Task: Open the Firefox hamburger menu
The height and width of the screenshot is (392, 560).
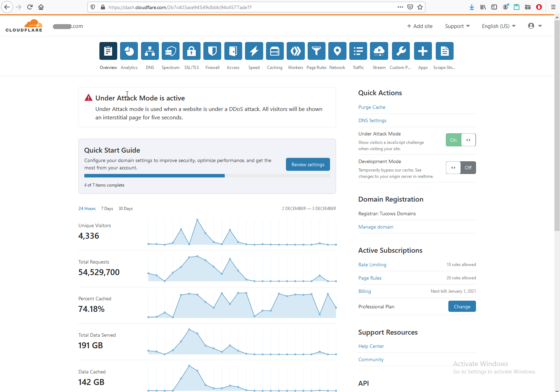Action: 553,7
